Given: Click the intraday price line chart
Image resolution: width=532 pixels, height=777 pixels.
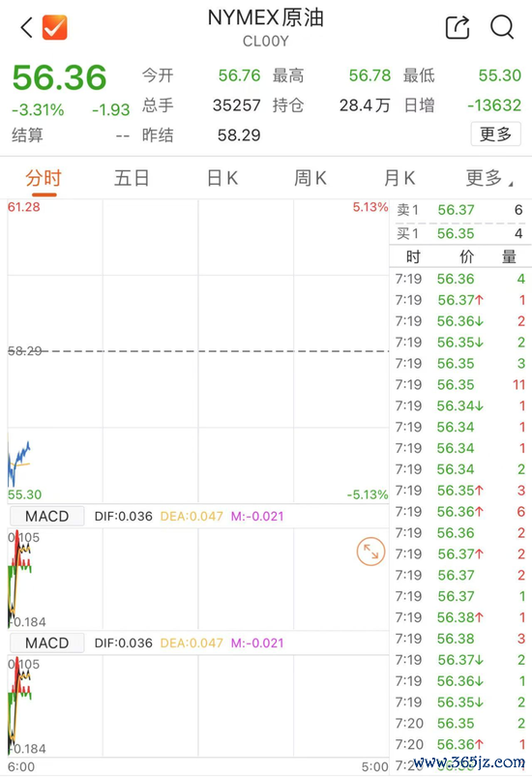Looking at the screenshot, I should [198, 351].
